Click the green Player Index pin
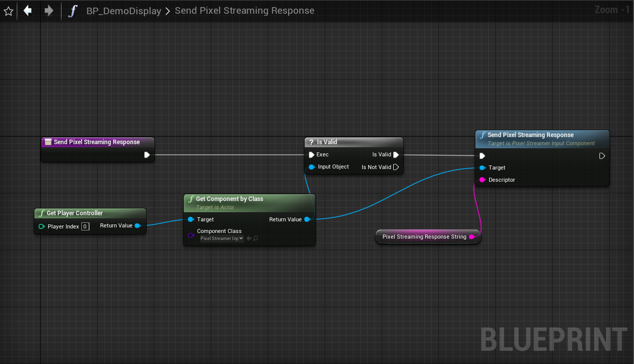Viewport: 634px width, 364px height. pyautogui.click(x=42, y=226)
